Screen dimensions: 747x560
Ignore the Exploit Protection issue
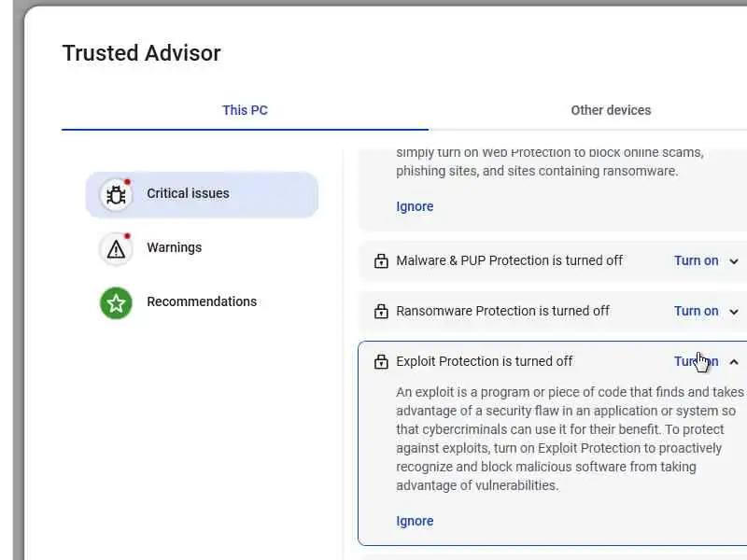415,522
